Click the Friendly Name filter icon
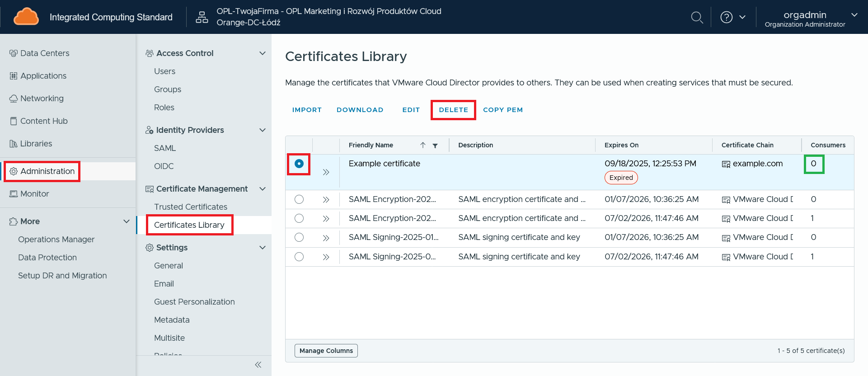 tap(435, 146)
